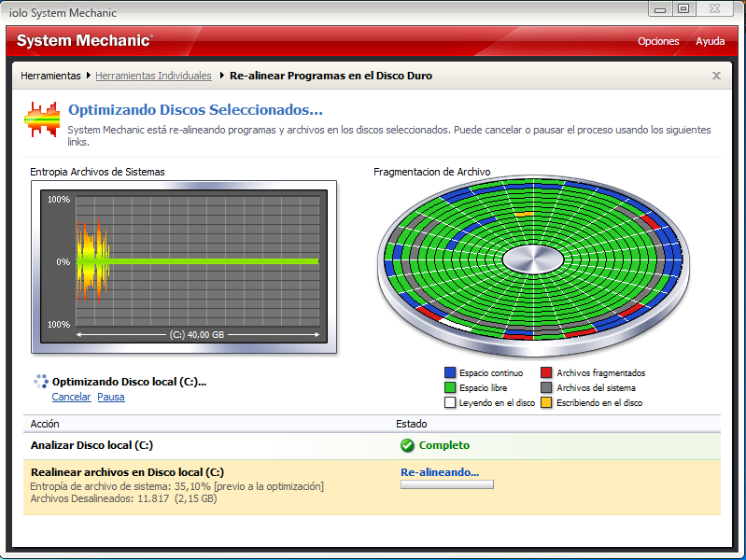
Task: Click the white Leyendo en el disco swatch
Action: [450, 402]
